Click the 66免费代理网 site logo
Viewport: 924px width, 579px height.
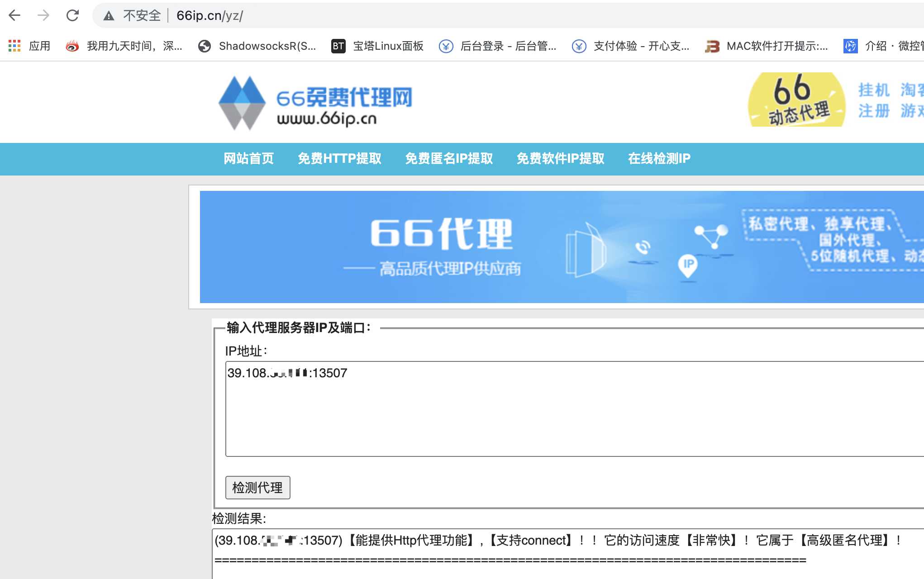pos(316,103)
